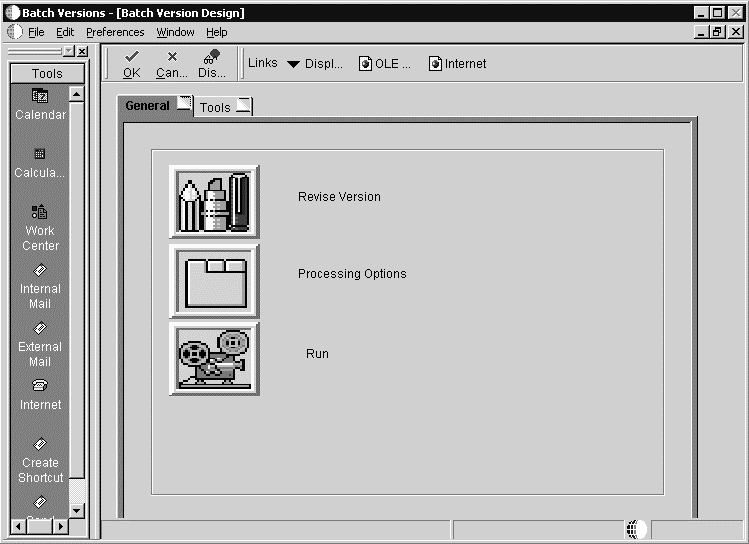Open Calendar from the Tools sidebar

(x=40, y=105)
